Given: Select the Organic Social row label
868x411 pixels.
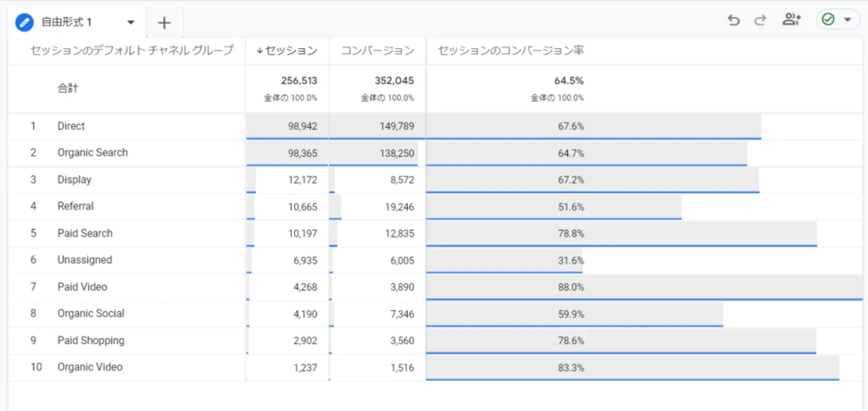Looking at the screenshot, I should (91, 313).
